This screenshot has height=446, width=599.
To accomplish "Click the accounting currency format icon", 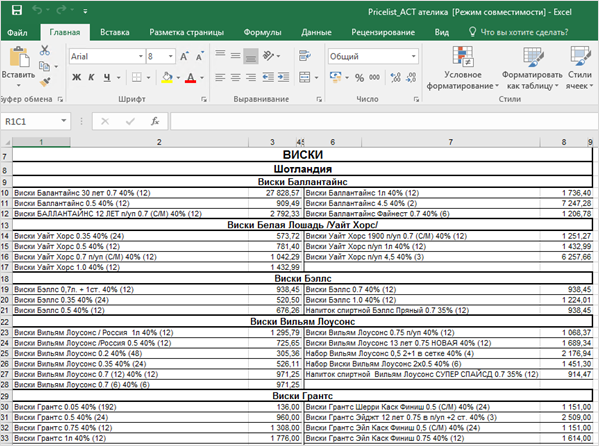I will (x=335, y=78).
